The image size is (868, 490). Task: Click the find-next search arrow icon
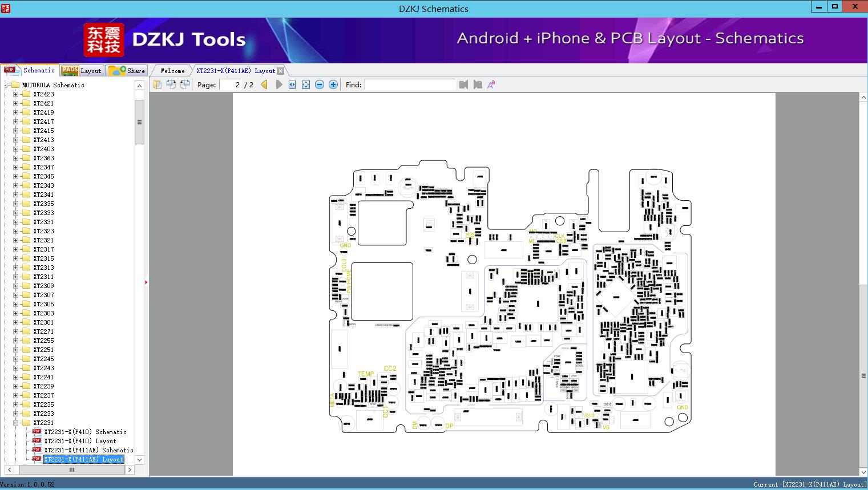pyautogui.click(x=478, y=84)
